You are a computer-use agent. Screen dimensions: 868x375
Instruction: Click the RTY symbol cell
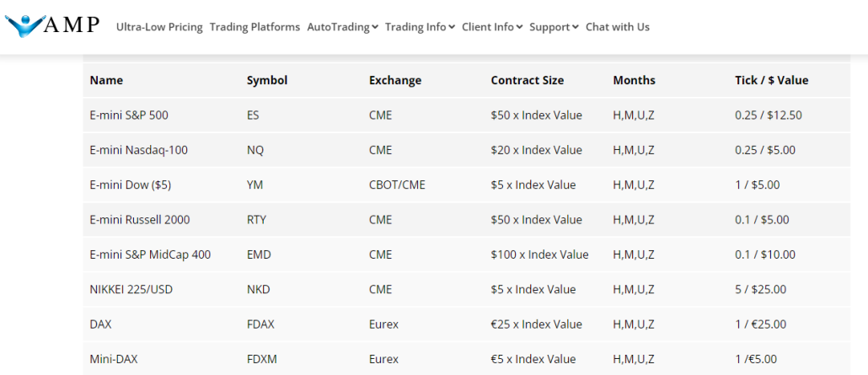tap(257, 220)
